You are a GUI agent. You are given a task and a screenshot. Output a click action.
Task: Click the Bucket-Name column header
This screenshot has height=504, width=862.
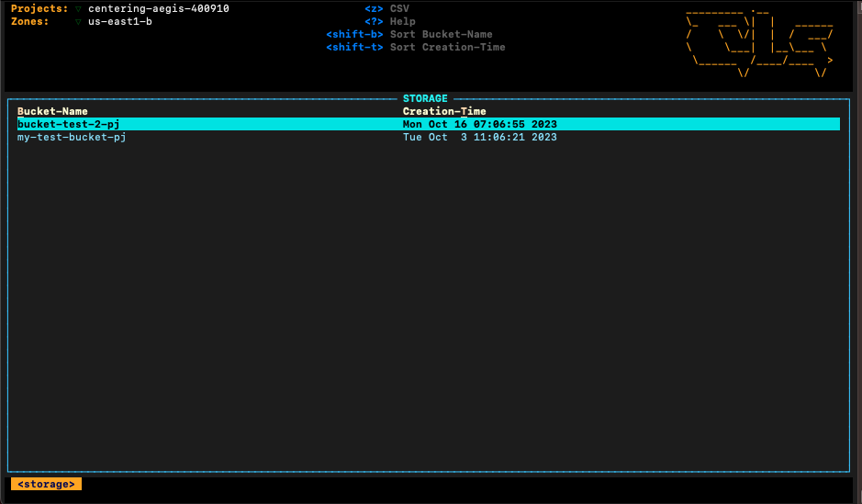click(52, 111)
